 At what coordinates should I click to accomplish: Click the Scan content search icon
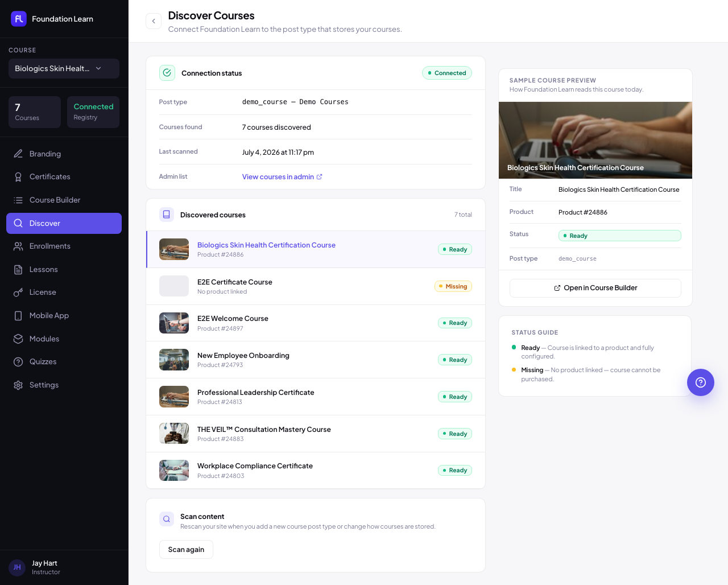(167, 519)
